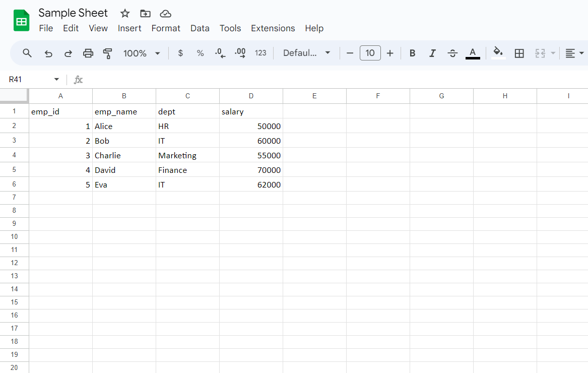Star the Sample Sheet document
The width and height of the screenshot is (588, 373).
pos(124,14)
